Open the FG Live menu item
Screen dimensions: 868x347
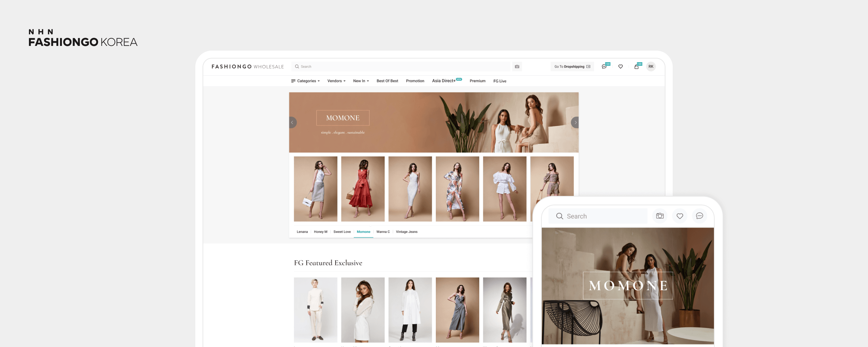pos(500,81)
